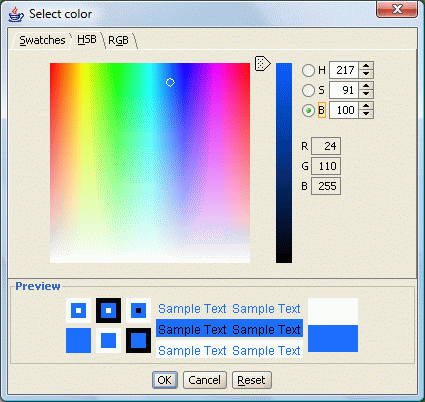Switch to the Swatches tab
This screenshot has width=425, height=402.
[x=42, y=40]
